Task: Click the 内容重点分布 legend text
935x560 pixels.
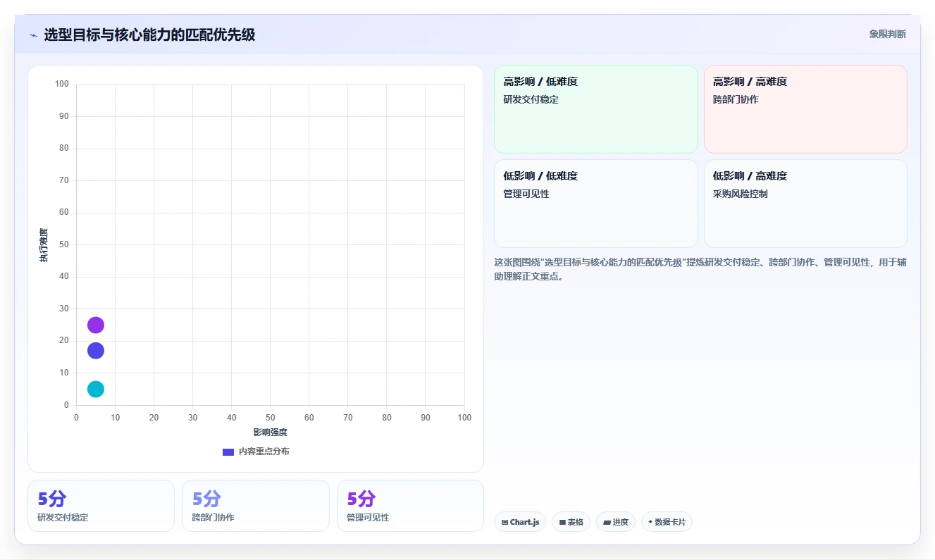Action: pyautogui.click(x=264, y=452)
